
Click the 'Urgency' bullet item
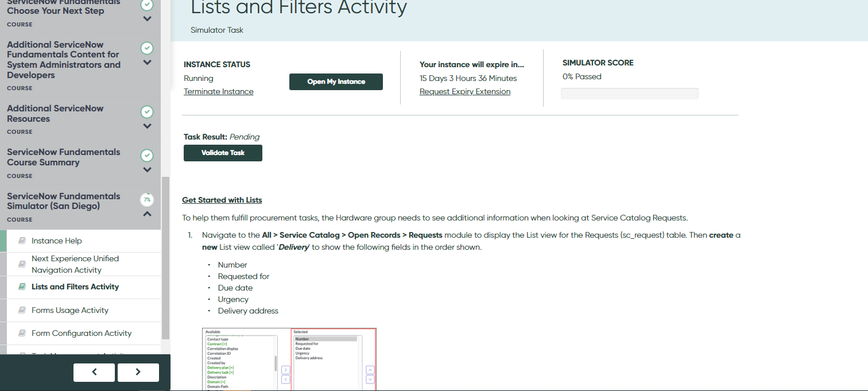233,299
